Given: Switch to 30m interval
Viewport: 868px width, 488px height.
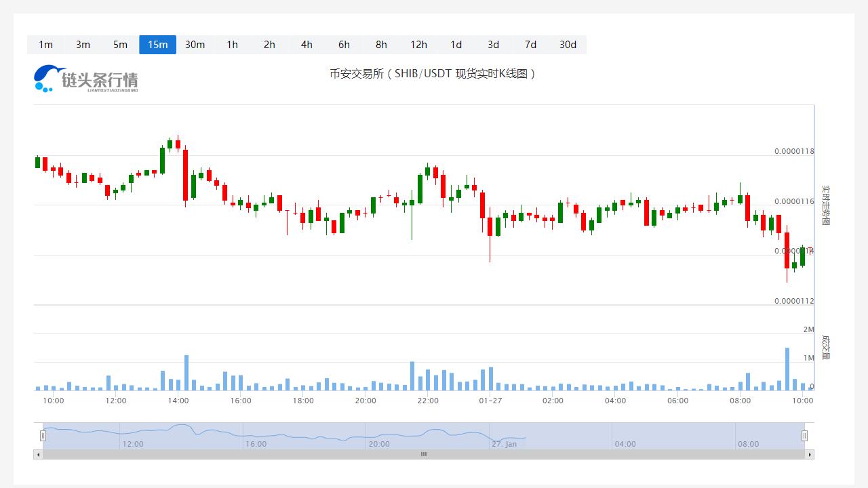Looking at the screenshot, I should [195, 45].
